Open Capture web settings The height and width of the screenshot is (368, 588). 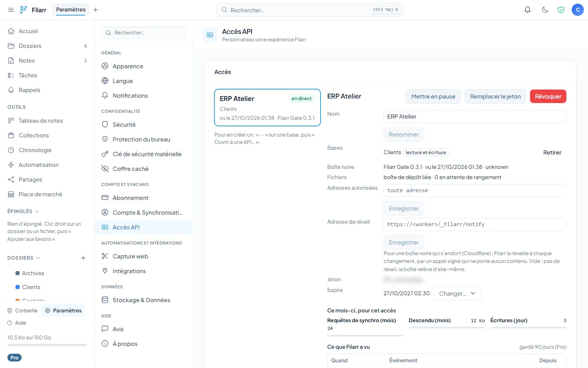[x=143, y=256]
